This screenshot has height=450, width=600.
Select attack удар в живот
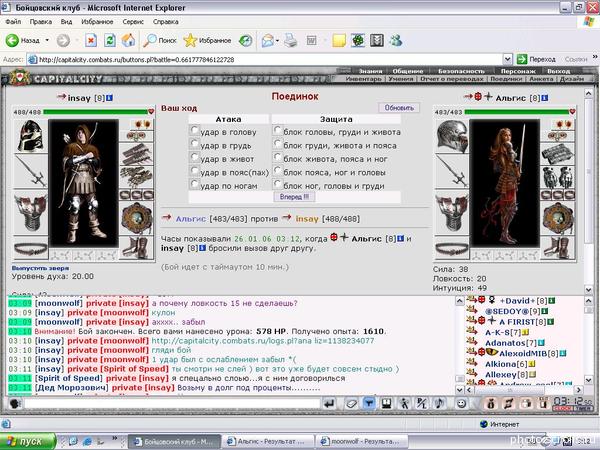[x=194, y=157]
